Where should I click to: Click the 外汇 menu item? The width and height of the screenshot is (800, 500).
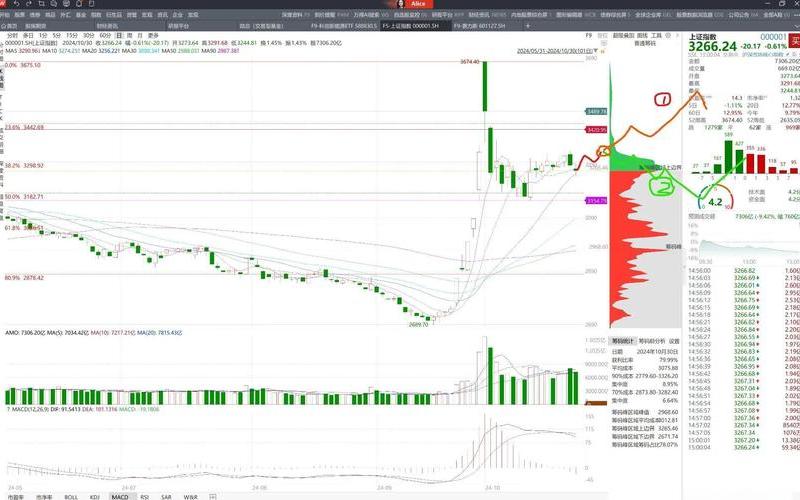click(65, 15)
